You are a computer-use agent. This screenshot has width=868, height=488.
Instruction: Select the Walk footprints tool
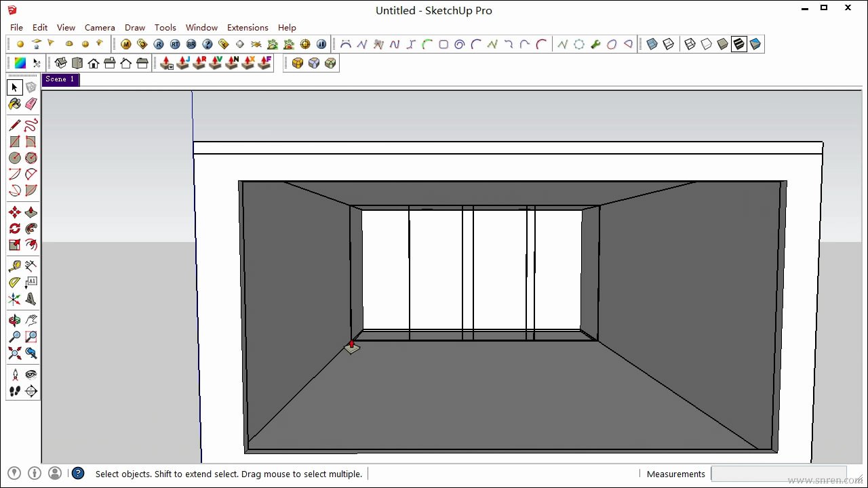tap(14, 391)
